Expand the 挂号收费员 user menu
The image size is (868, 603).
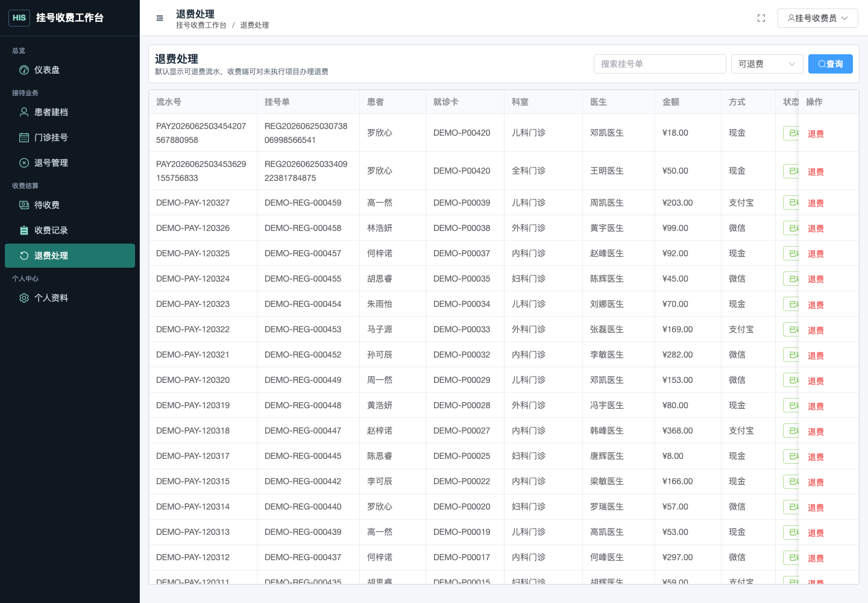[x=818, y=18]
